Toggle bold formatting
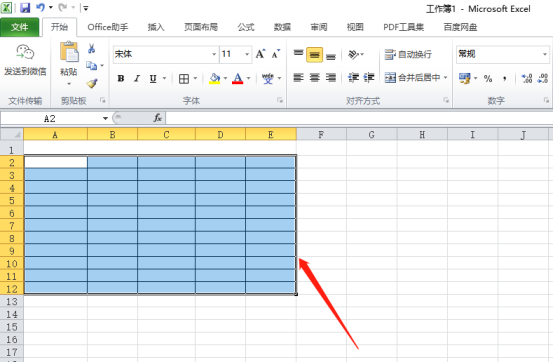This screenshot has width=554, height=362. 121,78
